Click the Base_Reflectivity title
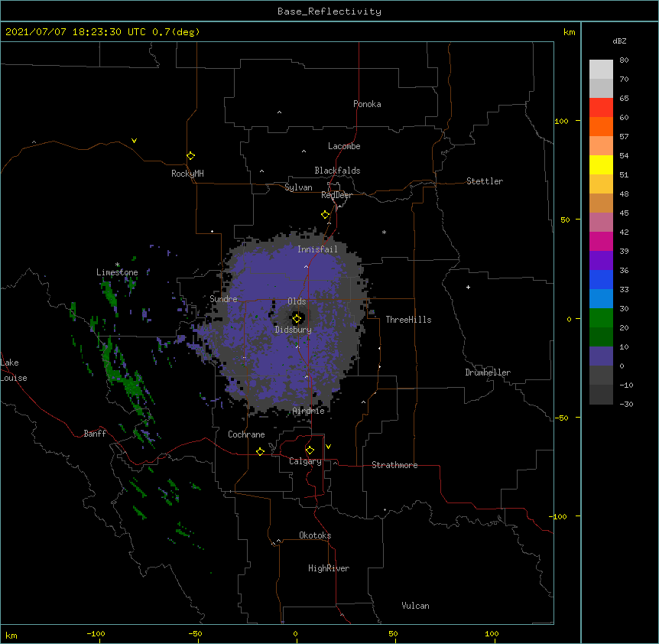659x644 pixels. pos(329,11)
